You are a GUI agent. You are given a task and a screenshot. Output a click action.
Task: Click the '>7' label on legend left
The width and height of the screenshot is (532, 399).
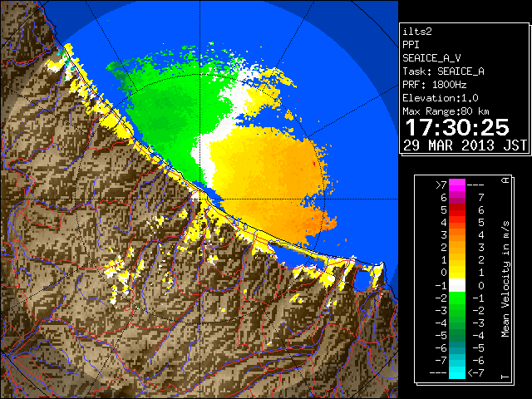(x=441, y=185)
